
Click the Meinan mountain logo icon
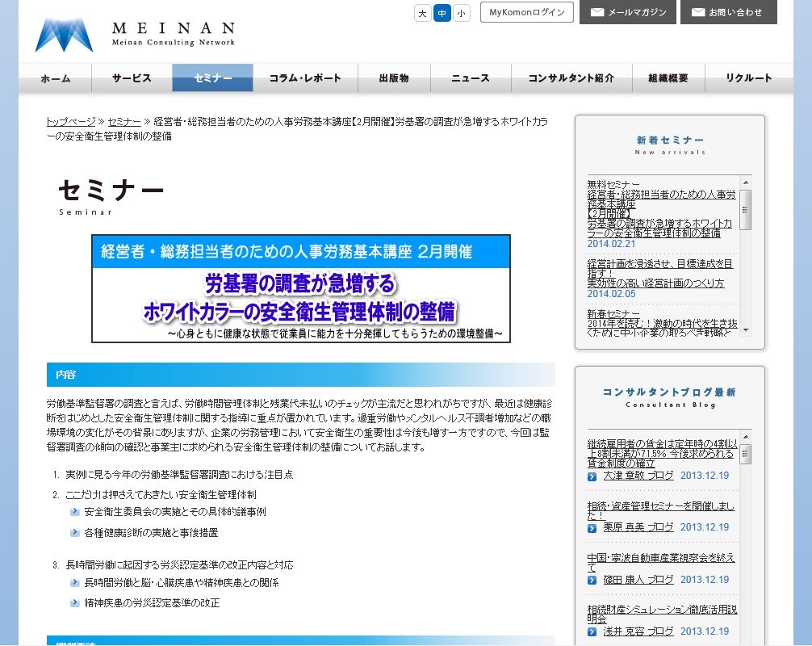(63, 31)
